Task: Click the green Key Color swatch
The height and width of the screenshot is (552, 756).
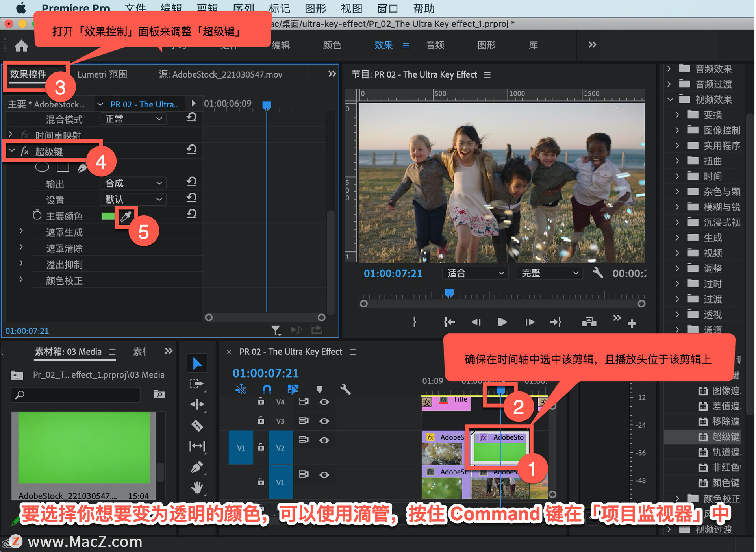Action: pos(108,216)
